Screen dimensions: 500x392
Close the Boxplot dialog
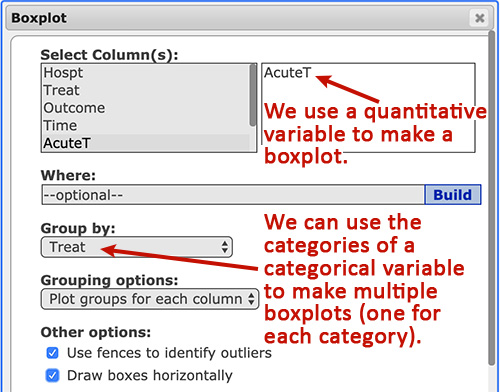[479, 18]
